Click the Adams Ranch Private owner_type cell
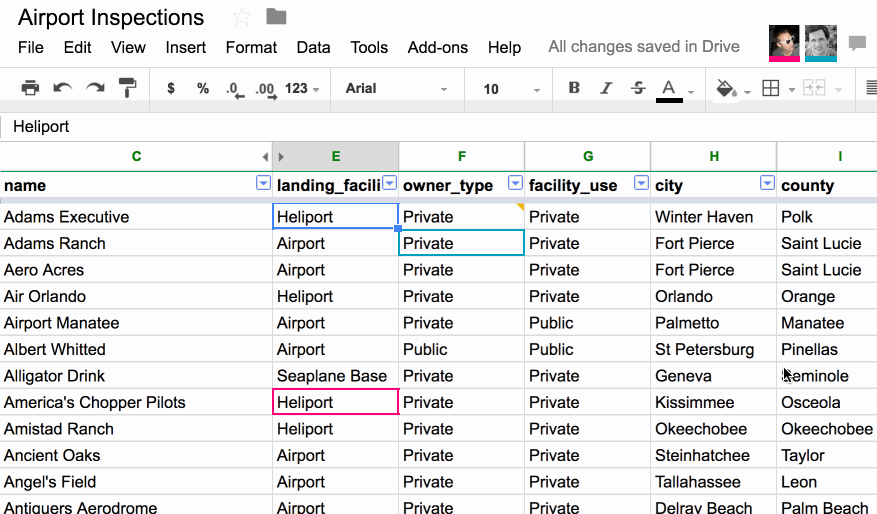The image size is (877, 514). pyautogui.click(x=461, y=243)
